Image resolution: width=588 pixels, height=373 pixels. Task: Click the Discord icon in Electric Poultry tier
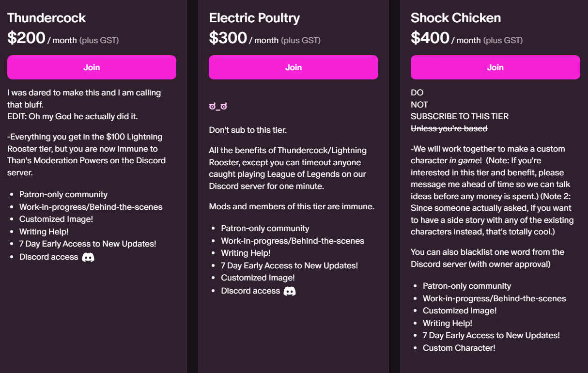pos(290,291)
